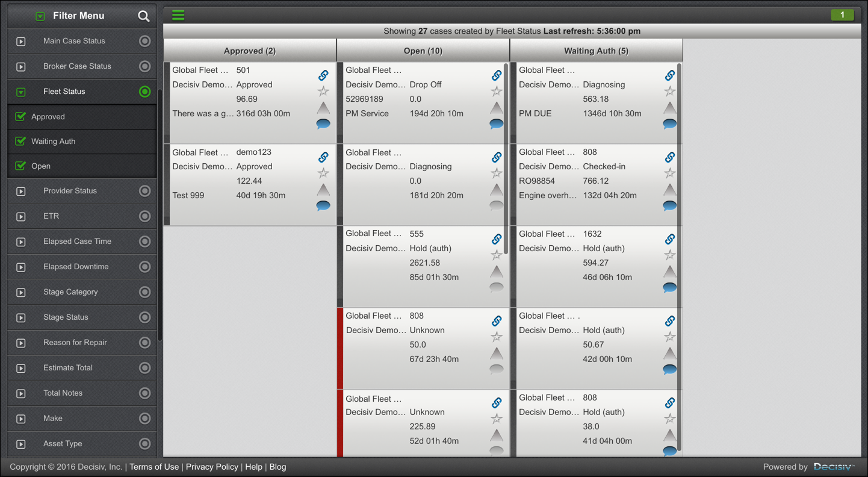This screenshot has height=477, width=868.
Task: Click the active green Fleet Status radio button
Action: [144, 92]
